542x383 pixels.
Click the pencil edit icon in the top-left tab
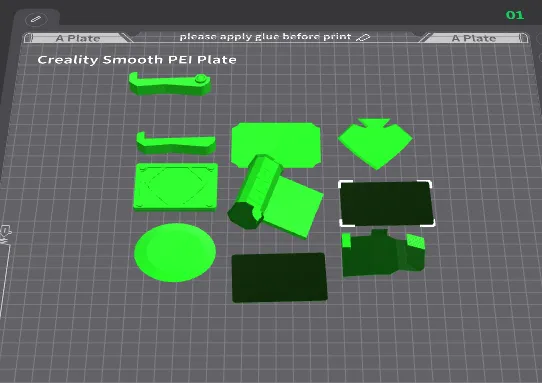click(36, 19)
